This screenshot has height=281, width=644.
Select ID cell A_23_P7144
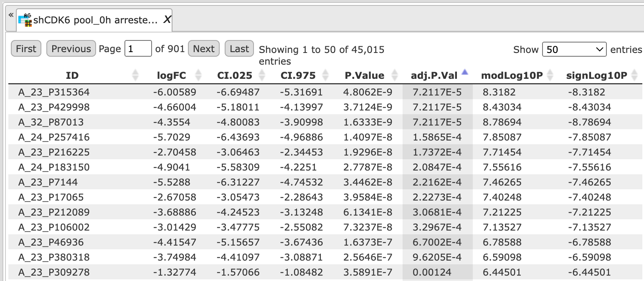click(48, 182)
